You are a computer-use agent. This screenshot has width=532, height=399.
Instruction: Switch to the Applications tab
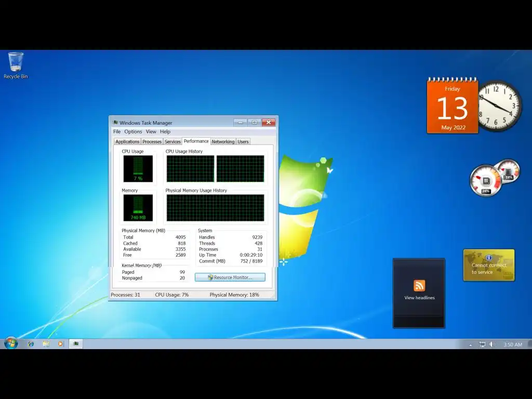click(x=127, y=141)
